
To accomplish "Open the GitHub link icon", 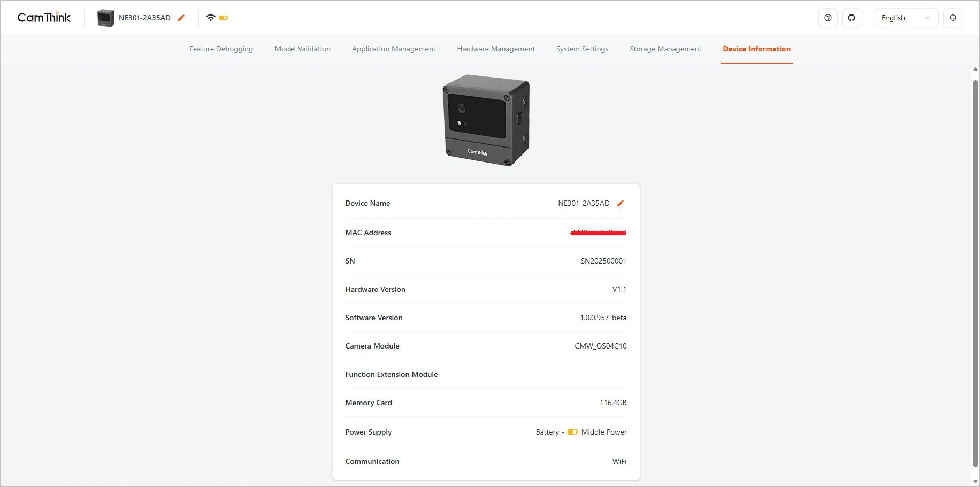I will tap(851, 18).
